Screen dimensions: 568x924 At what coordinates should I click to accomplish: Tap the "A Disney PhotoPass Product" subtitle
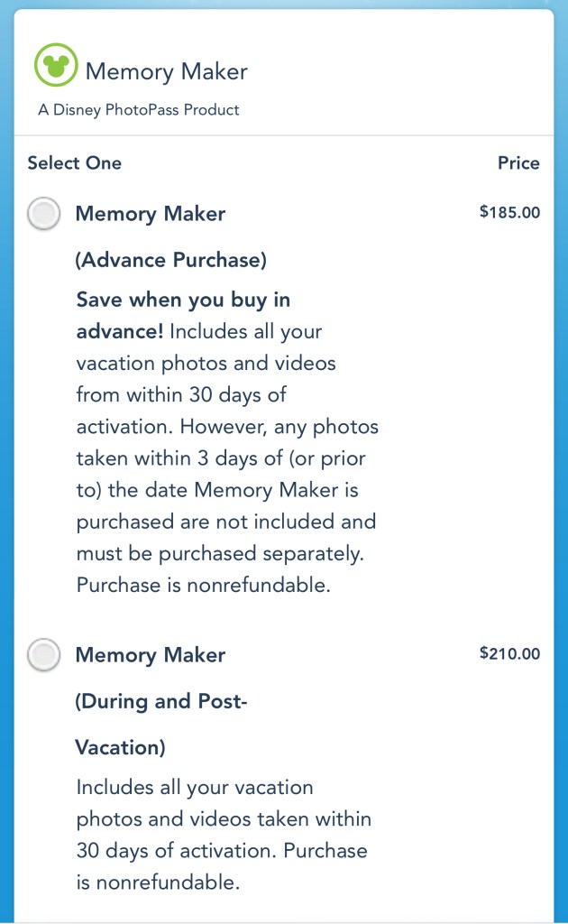[139, 110]
